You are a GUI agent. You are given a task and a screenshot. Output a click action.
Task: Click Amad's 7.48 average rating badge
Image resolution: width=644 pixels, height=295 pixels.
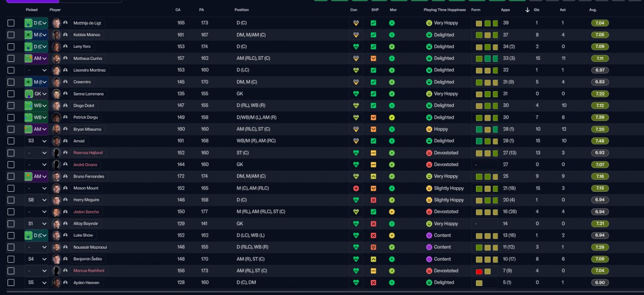coord(600,141)
